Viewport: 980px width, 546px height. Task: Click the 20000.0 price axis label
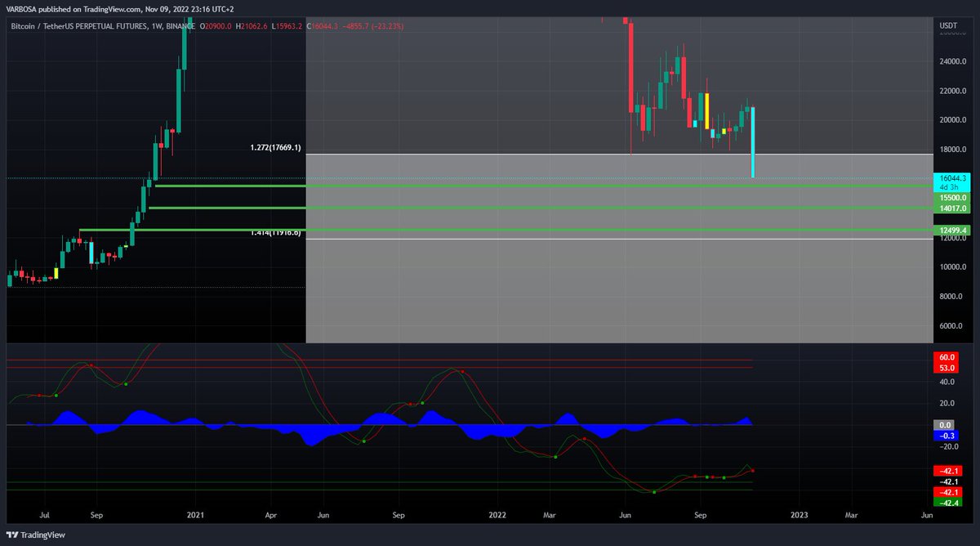point(952,120)
